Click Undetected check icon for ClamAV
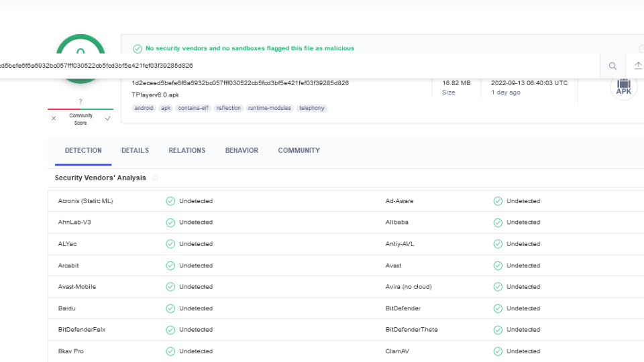The height and width of the screenshot is (362, 644). point(498,351)
